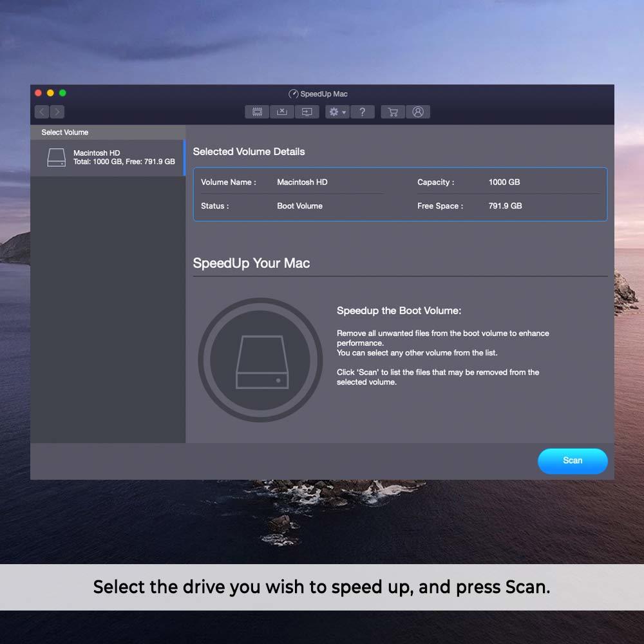Click the 'Boot Volume' status value
Viewport: 644px width, 644px height.
[300, 206]
